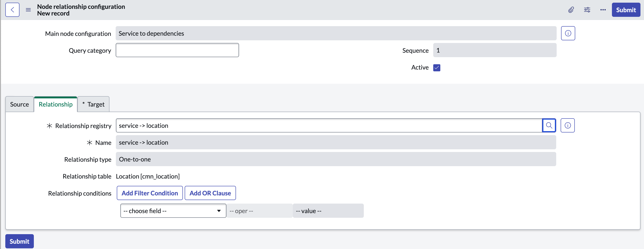Click the value placeholder box
Image resolution: width=644 pixels, height=249 pixels.
[328, 211]
